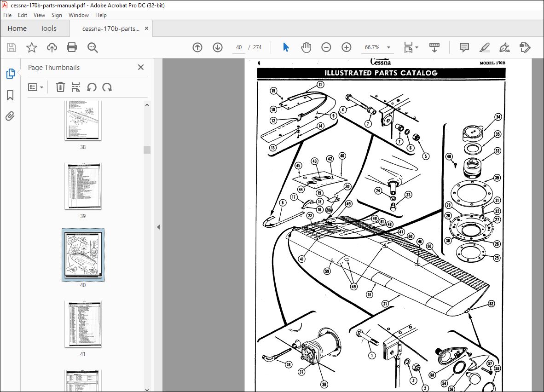Select page 41 thumbnail
This screenshot has height=392, width=544.
point(83,324)
